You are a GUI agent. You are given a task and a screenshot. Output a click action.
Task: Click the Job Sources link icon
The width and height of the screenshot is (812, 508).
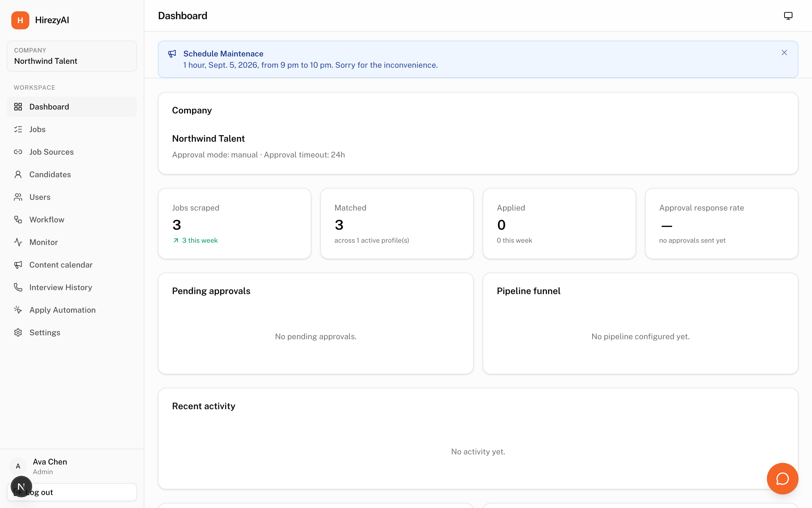click(18, 152)
